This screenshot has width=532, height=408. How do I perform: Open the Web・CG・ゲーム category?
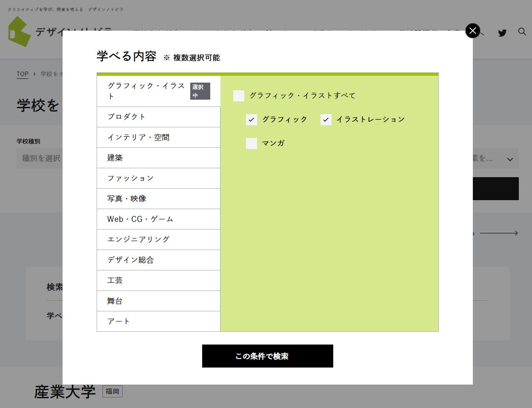tap(140, 219)
